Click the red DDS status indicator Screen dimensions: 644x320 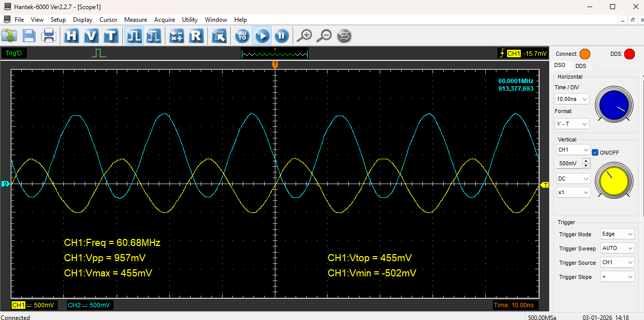(629, 54)
